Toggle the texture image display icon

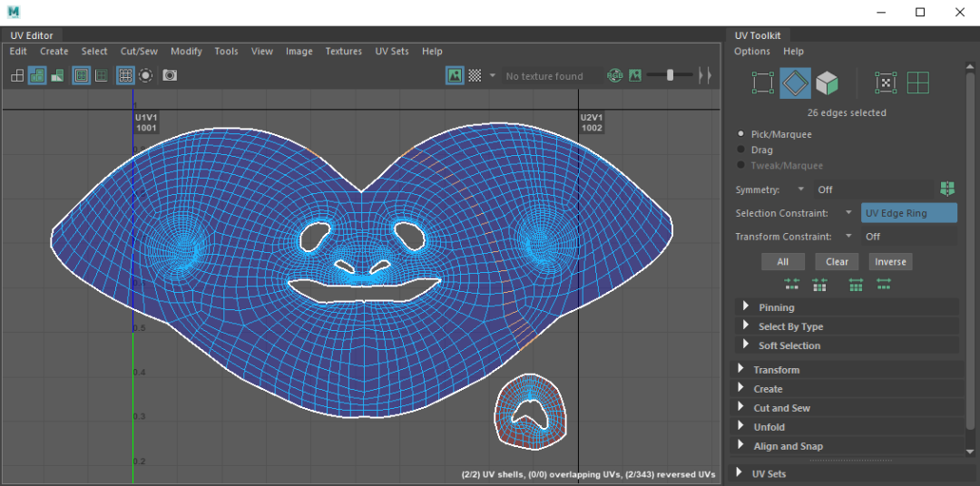tap(455, 75)
